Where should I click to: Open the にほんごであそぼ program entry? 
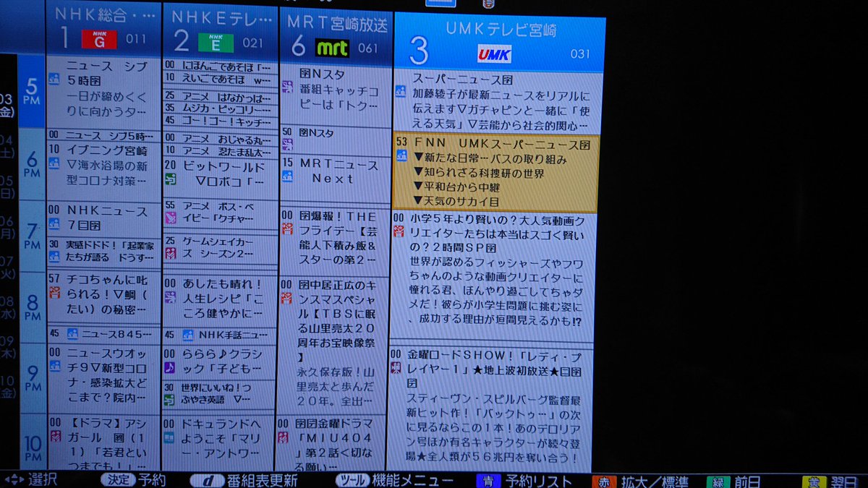coord(220,67)
